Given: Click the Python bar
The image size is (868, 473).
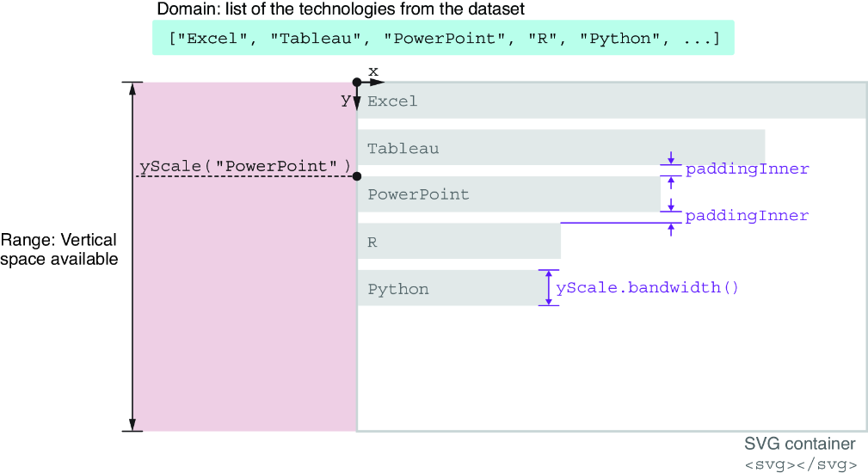Looking at the screenshot, I should coord(448,288).
